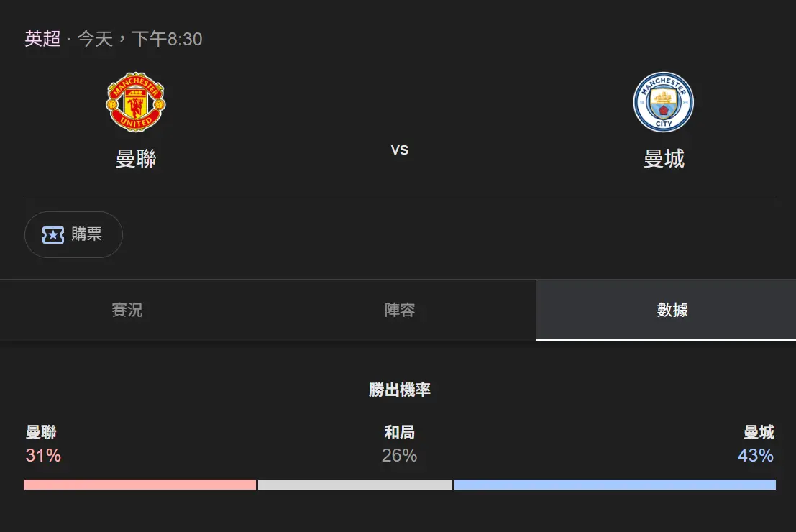
Task: Select the 數據 statistics tab
Action: (672, 310)
